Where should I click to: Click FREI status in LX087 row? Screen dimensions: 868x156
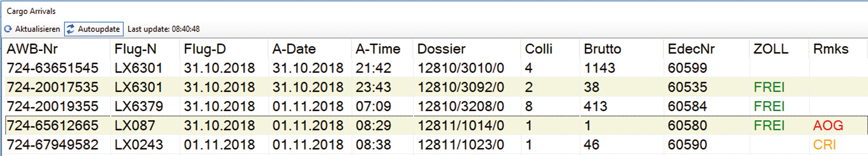pos(769,126)
